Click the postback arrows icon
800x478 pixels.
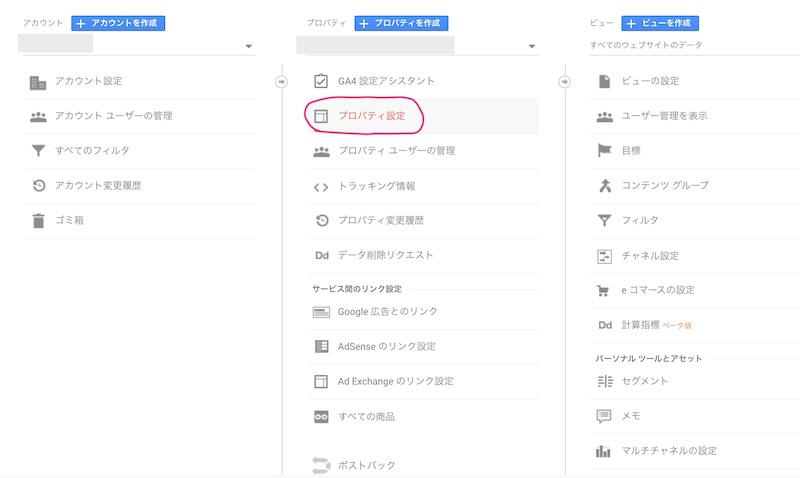click(321, 465)
